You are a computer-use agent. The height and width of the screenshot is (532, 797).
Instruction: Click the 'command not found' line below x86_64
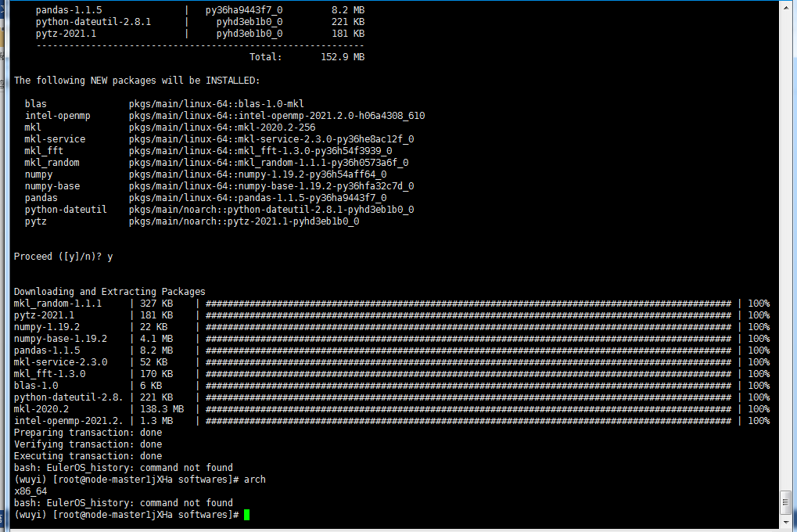(124, 502)
